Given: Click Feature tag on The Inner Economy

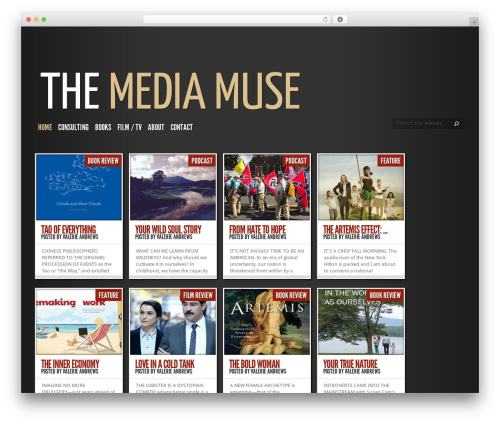Looking at the screenshot, I should coord(109,295).
